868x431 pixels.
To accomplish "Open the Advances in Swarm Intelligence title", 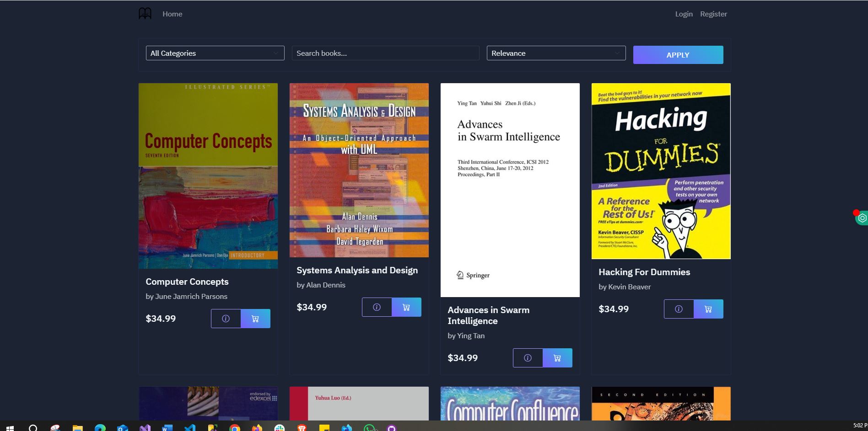I will click(488, 315).
